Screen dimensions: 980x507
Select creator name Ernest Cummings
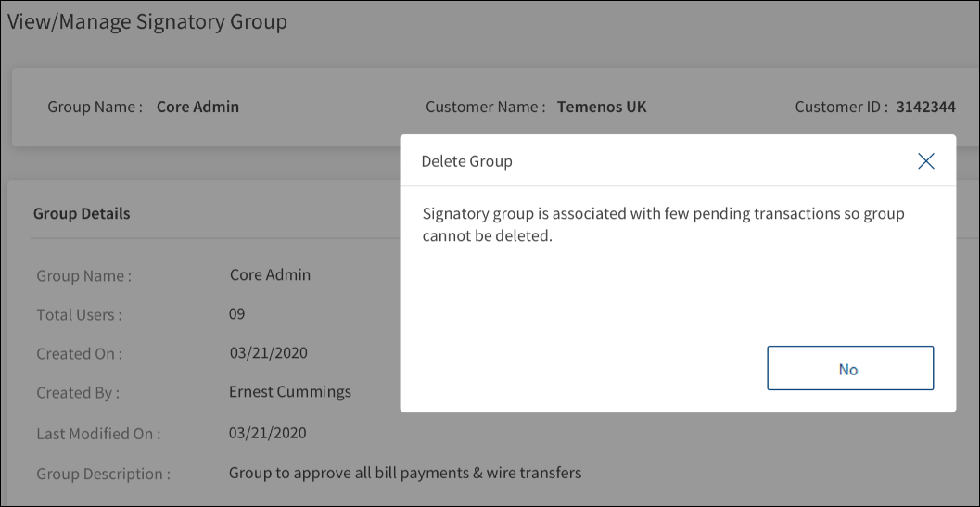pos(290,391)
